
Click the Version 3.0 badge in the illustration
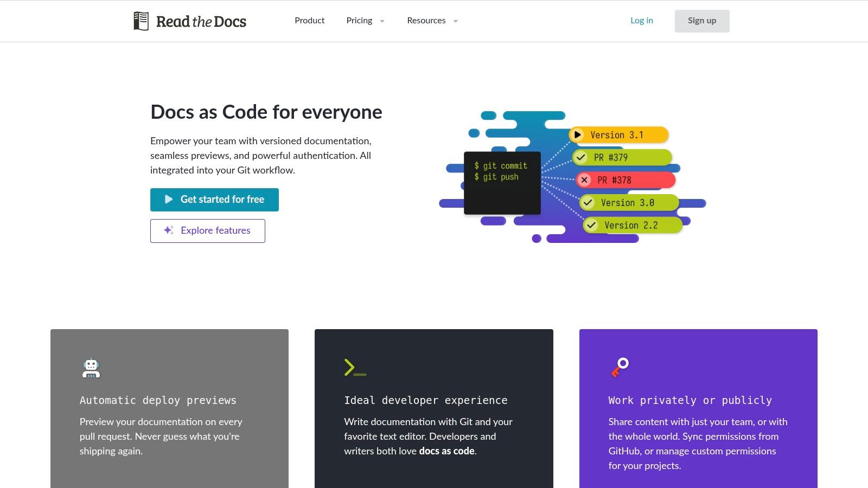point(628,202)
